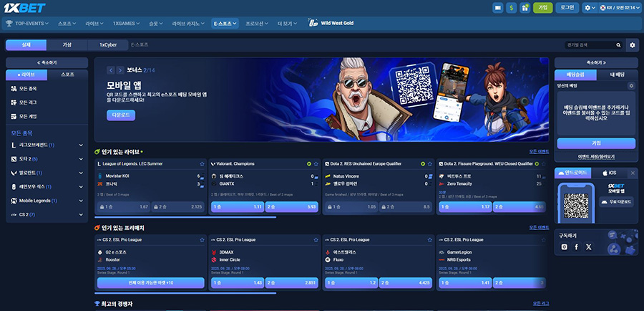Screen dimensions: 644x311
Task: Open the 프로모션 menu
Action: (257, 24)
